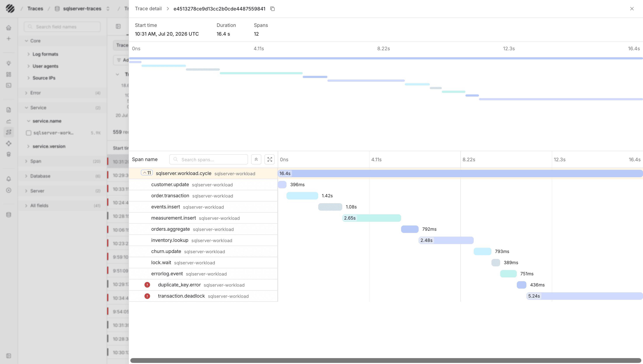Collapse the 11 child spans toggle
The image size is (643, 364).
coord(147,173)
